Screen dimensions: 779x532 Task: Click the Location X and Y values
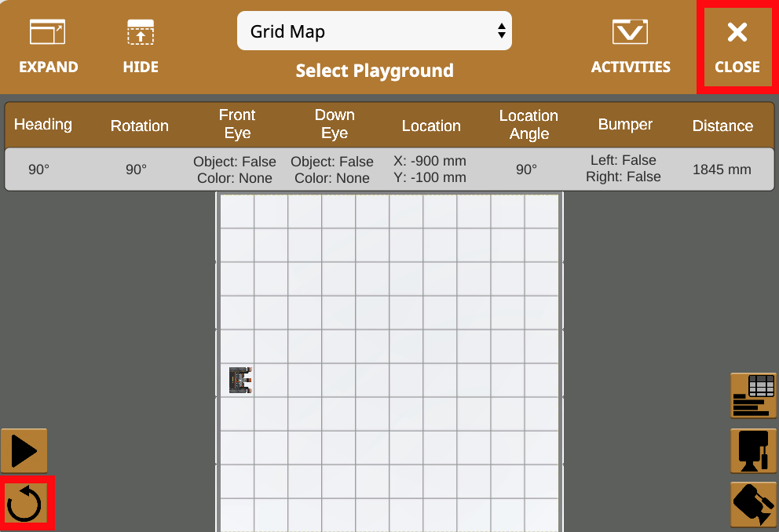(430, 169)
